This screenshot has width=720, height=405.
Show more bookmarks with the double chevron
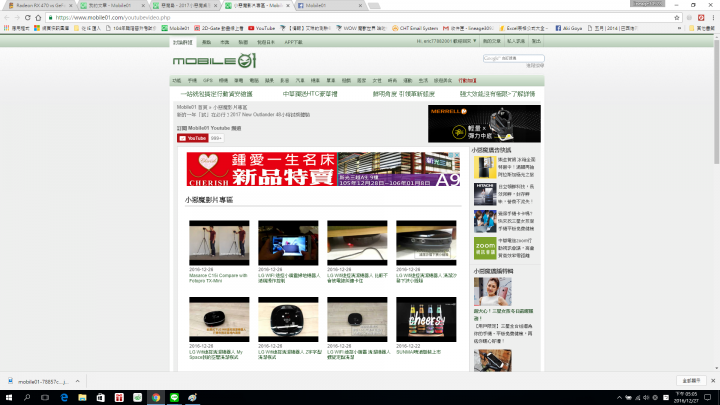(680, 28)
